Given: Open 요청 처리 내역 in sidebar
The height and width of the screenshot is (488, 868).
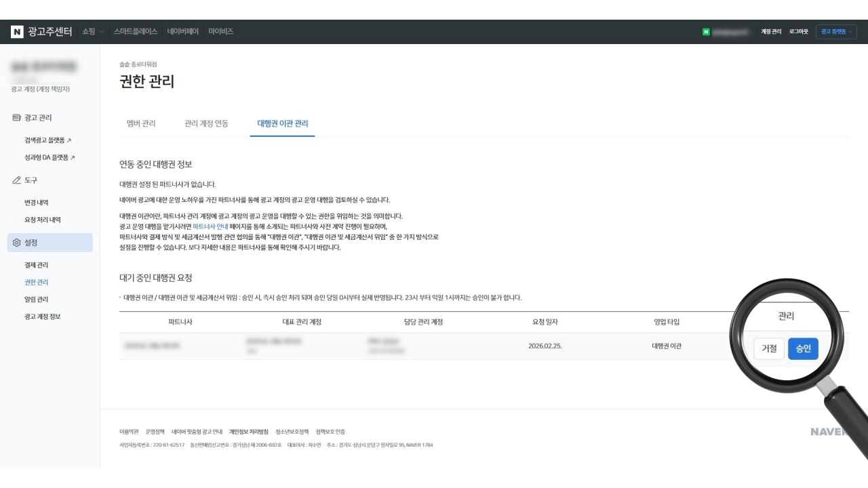Looking at the screenshot, I should point(43,220).
